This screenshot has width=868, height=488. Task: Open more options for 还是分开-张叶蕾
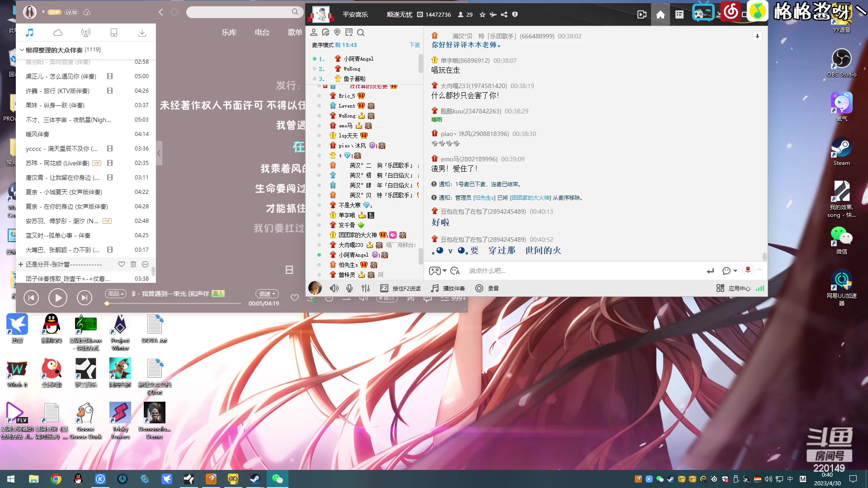point(145,264)
